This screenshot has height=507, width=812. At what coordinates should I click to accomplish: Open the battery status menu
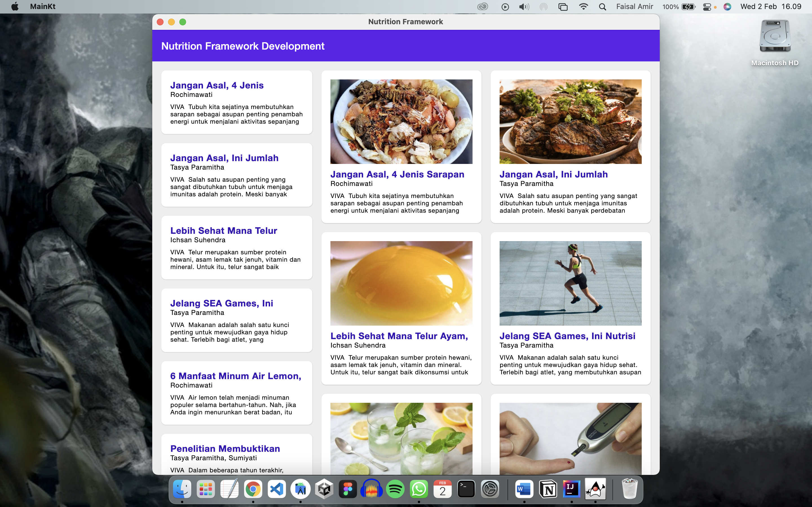[x=688, y=7]
